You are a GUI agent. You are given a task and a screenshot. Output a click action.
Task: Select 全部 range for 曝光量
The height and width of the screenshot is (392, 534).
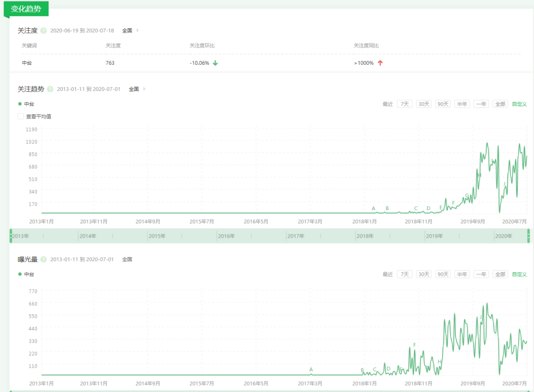[x=500, y=274]
